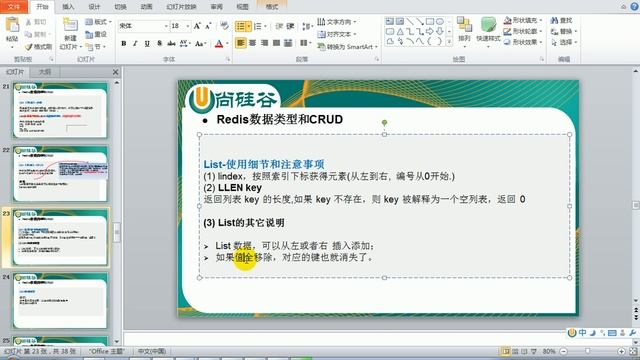Open the Convert to SmartArt dropdown
The image size is (640, 360).
point(348,47)
